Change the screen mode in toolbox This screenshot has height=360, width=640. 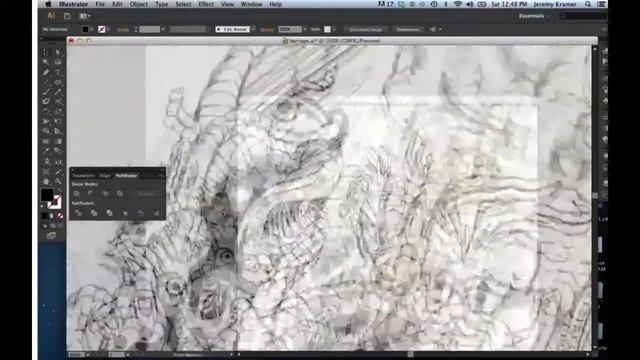pyautogui.click(x=51, y=236)
